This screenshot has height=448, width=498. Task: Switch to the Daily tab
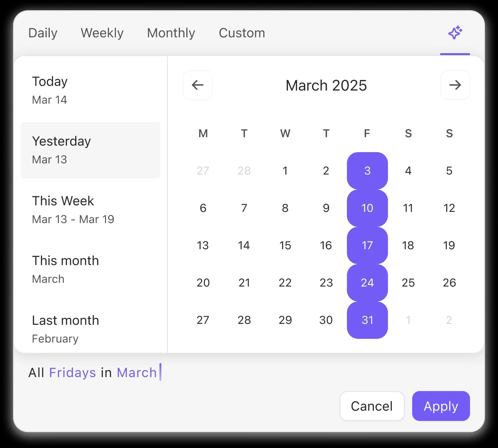coord(43,33)
